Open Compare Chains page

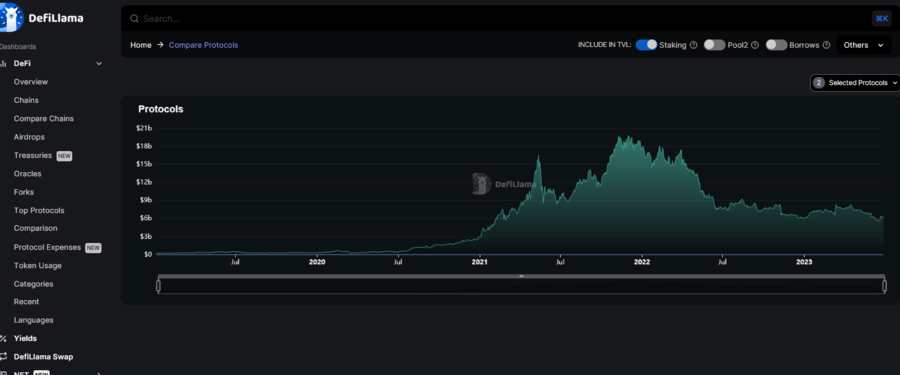[44, 118]
